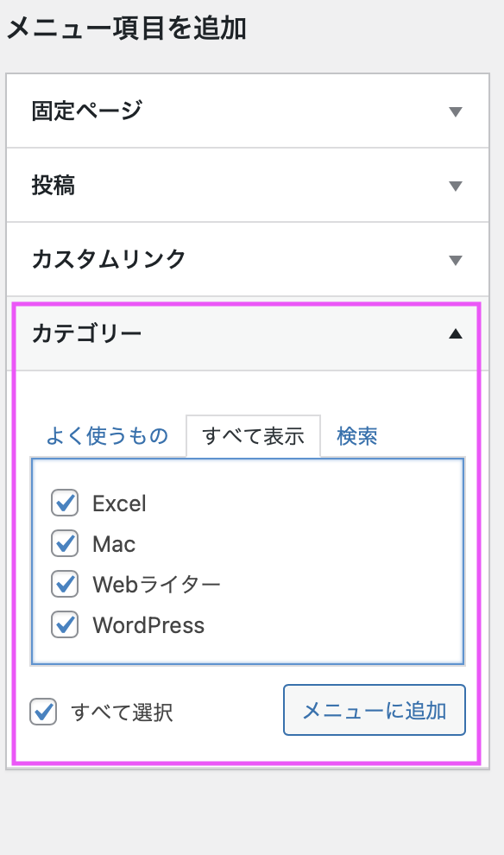Toggle the Webライター checkbox
This screenshot has width=504, height=855.
pyautogui.click(x=65, y=584)
